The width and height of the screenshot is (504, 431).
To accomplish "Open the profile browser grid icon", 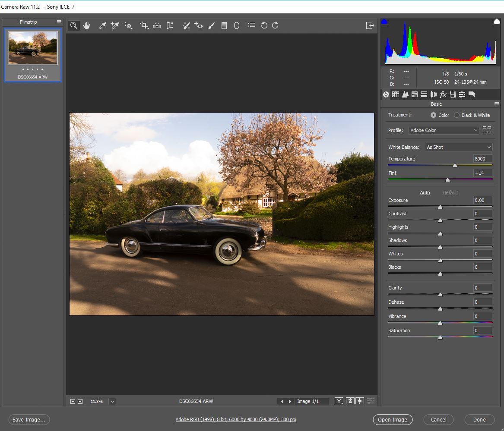I will (x=487, y=130).
